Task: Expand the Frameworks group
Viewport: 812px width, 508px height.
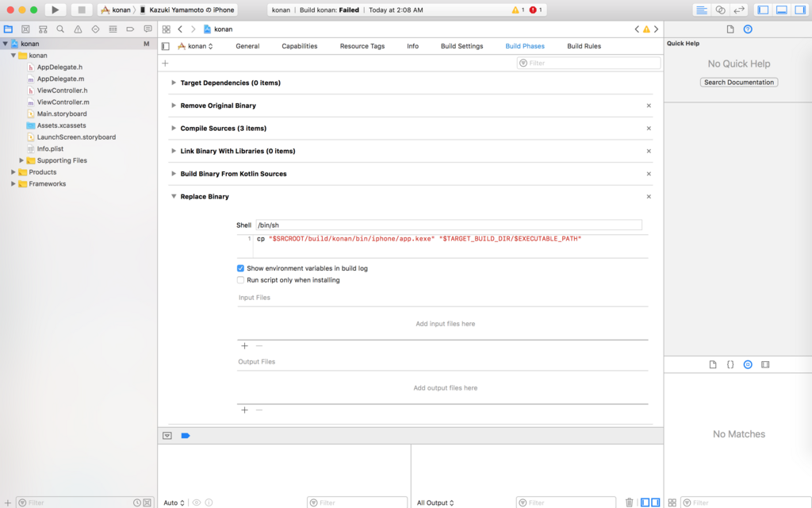Action: [13, 183]
